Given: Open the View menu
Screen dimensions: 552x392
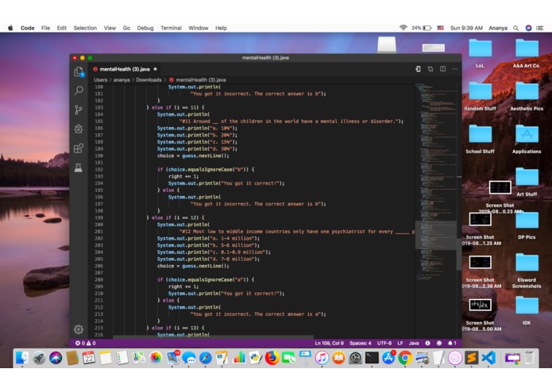Looking at the screenshot, I should point(110,28).
